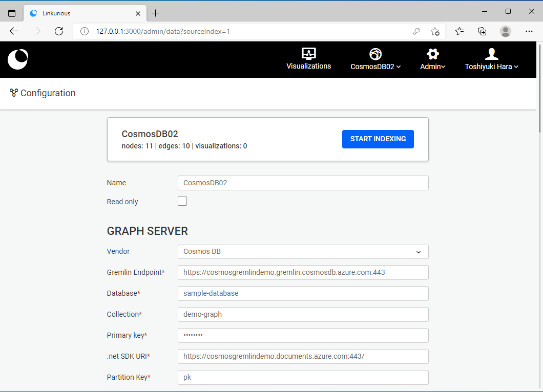Click the page vertical scrollbar
Screen dimensions: 543x392
(x=540, y=88)
